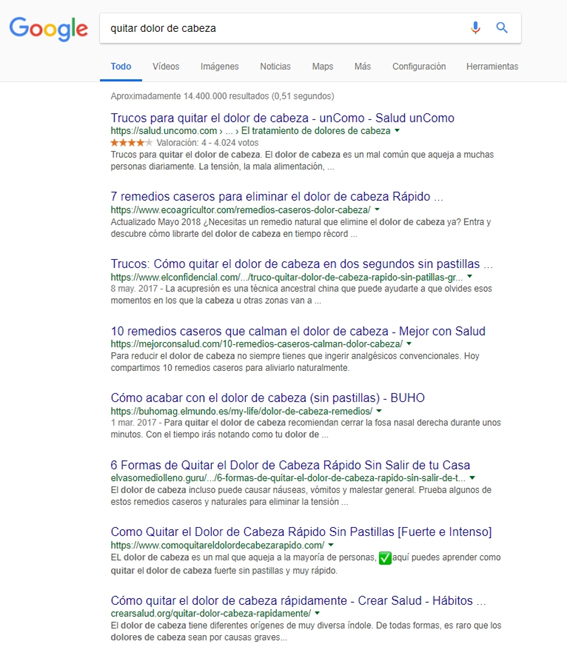This screenshot has width=567, height=647.
Task: Expand dropdown arrow beside elconfidencial.com URL
Action: [470, 276]
